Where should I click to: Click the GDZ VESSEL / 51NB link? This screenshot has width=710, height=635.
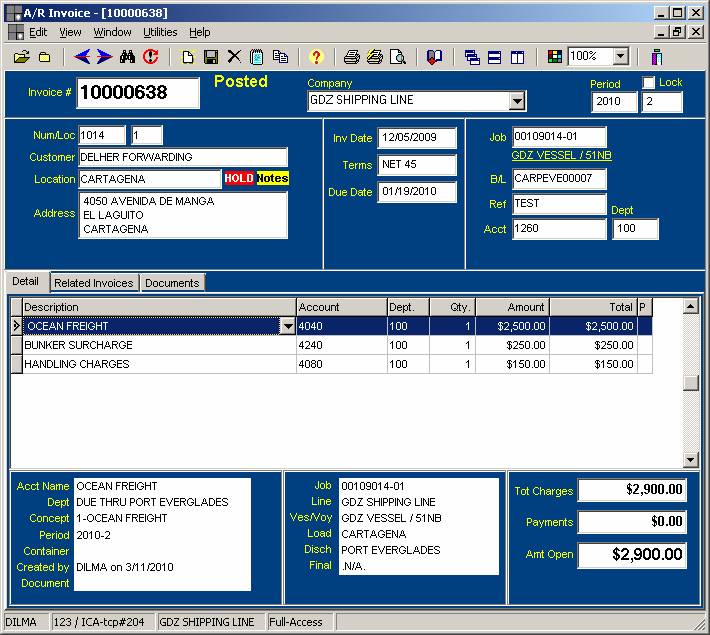(561, 156)
